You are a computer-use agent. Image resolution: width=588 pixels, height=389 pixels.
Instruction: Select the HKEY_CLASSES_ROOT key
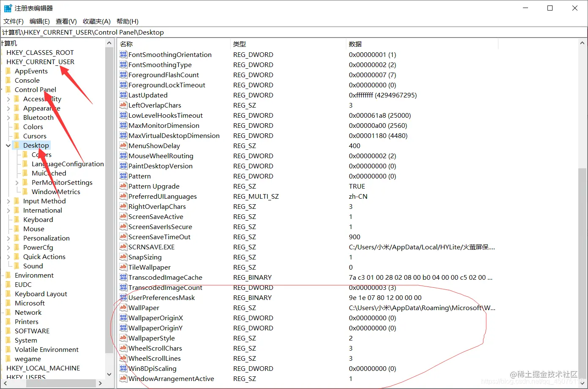(40, 52)
